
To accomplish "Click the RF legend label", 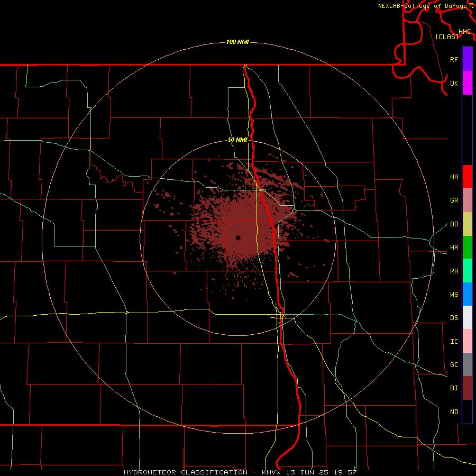I will click(x=454, y=59).
